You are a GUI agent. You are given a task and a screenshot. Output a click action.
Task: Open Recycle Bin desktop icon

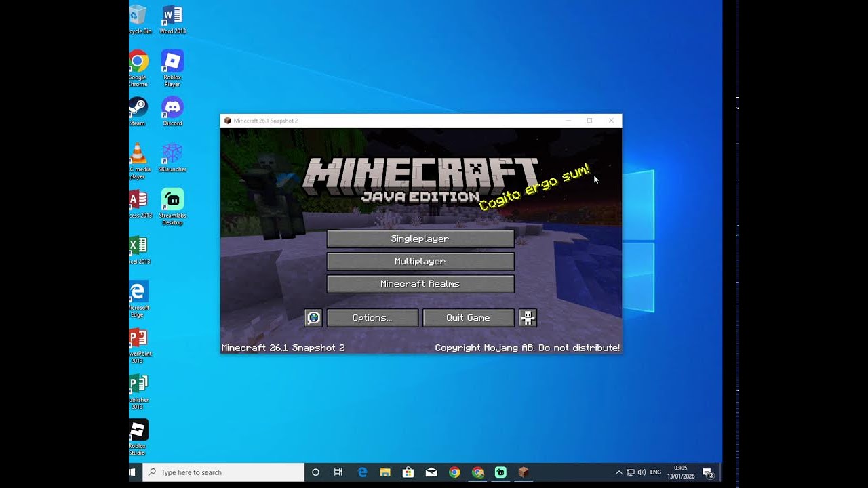pyautogui.click(x=138, y=20)
